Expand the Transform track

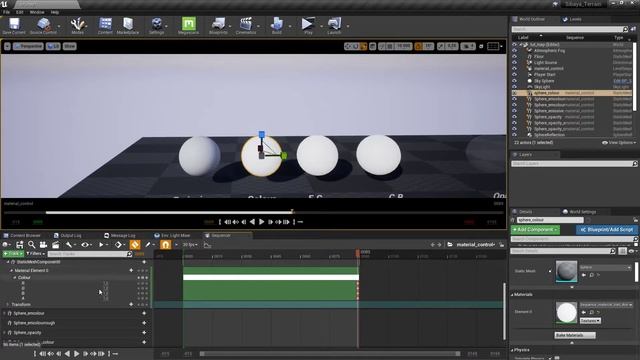8,304
